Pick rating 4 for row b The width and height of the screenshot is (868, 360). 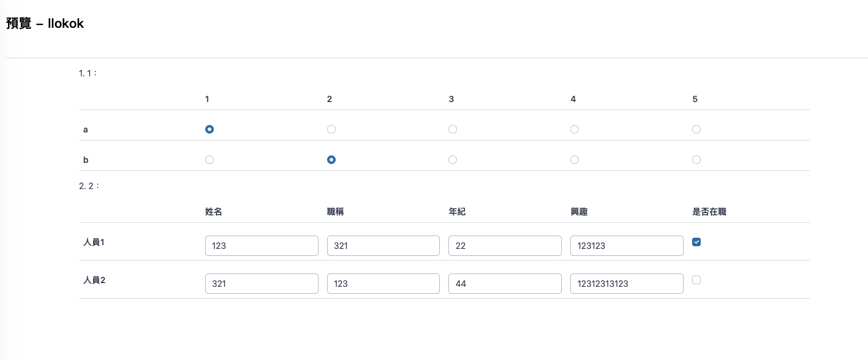(575, 160)
